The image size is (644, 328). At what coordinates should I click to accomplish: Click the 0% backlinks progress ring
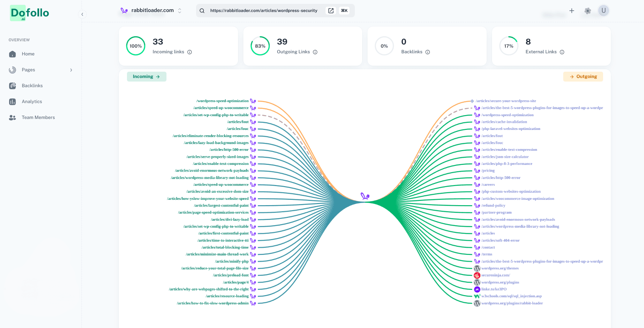[384, 46]
